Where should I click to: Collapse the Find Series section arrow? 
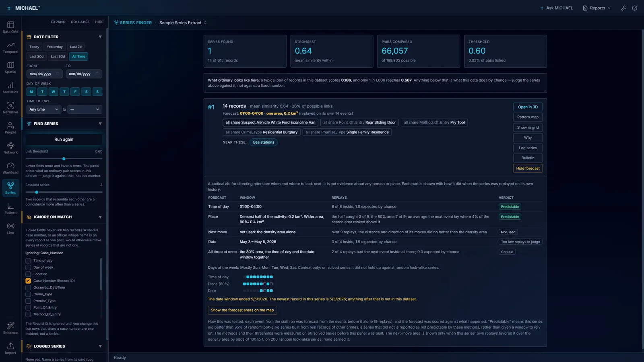tap(100, 124)
